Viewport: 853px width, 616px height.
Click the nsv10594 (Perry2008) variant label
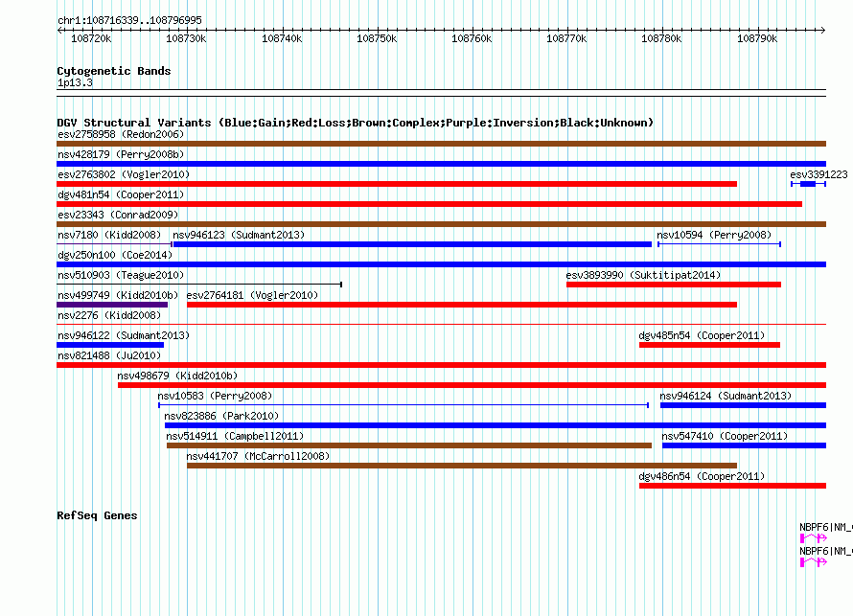(x=714, y=235)
